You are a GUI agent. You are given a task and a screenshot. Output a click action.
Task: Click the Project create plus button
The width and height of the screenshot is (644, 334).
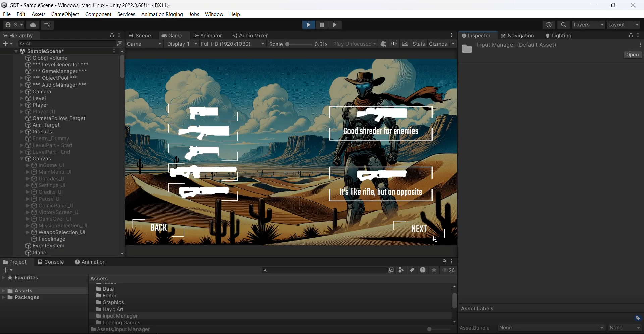coord(7,270)
